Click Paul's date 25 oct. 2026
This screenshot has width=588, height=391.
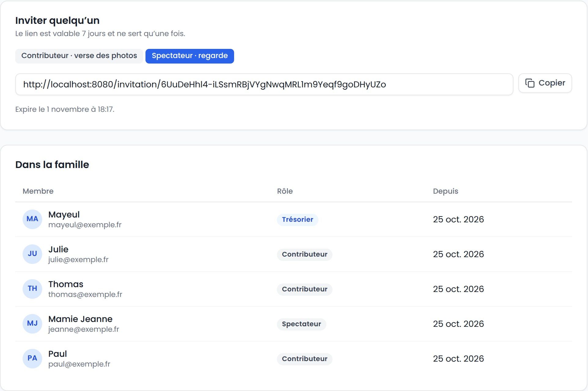458,359
